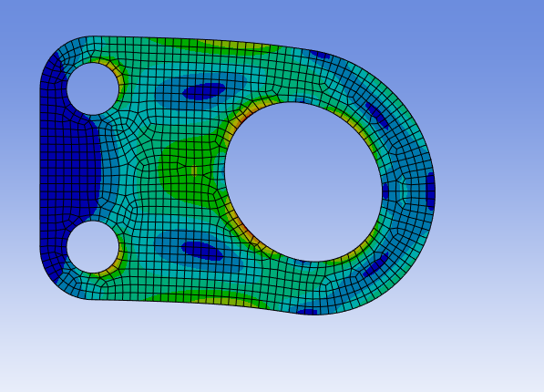Image resolution: width=544 pixels, height=392 pixels.
Task: Select the large dark blue region on the bracket's left edge
Action: [x=69, y=167]
